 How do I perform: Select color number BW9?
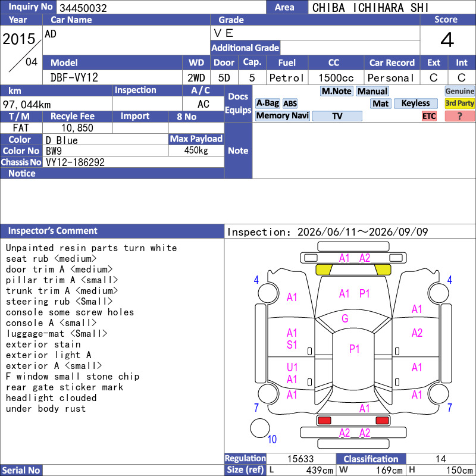pyautogui.click(x=54, y=151)
